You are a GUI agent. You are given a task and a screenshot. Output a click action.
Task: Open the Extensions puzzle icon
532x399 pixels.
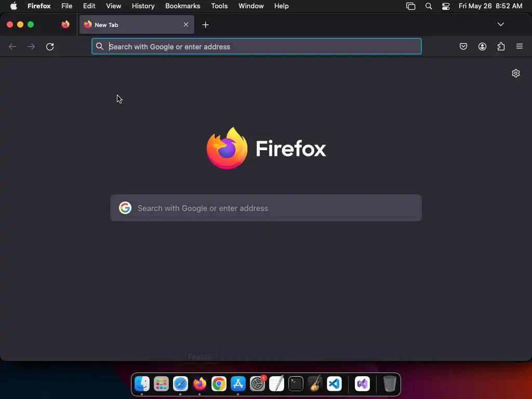pyautogui.click(x=501, y=46)
